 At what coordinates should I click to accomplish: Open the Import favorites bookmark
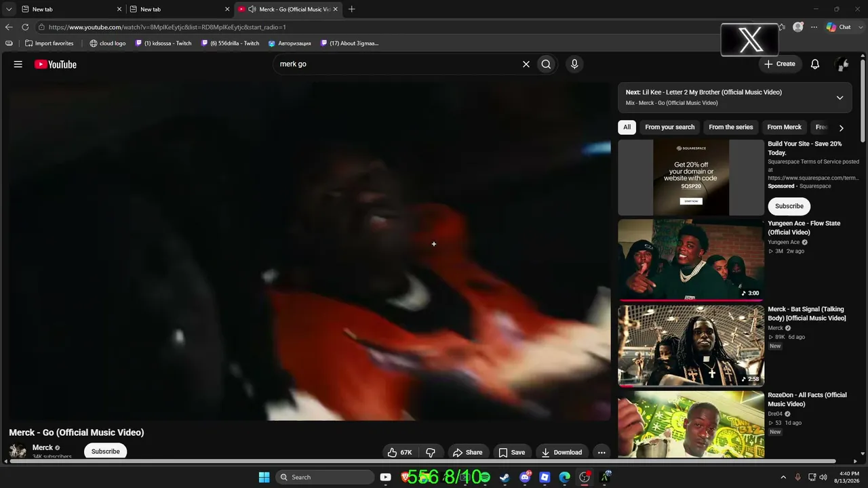tap(50, 43)
